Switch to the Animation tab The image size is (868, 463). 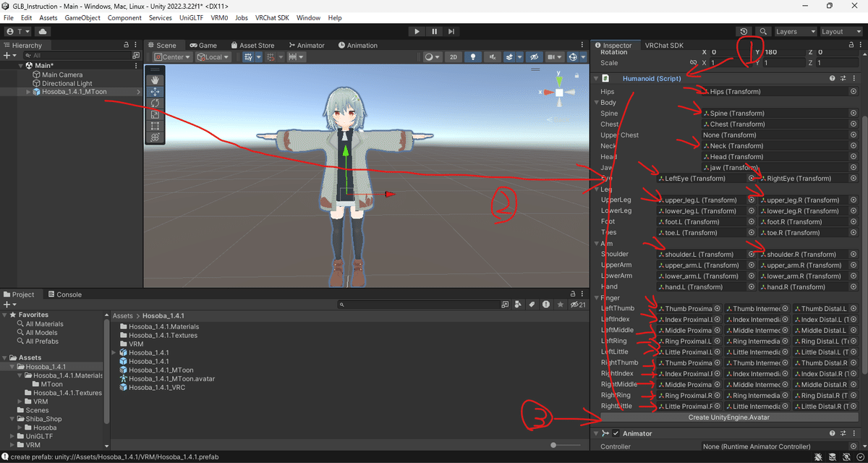pos(357,45)
